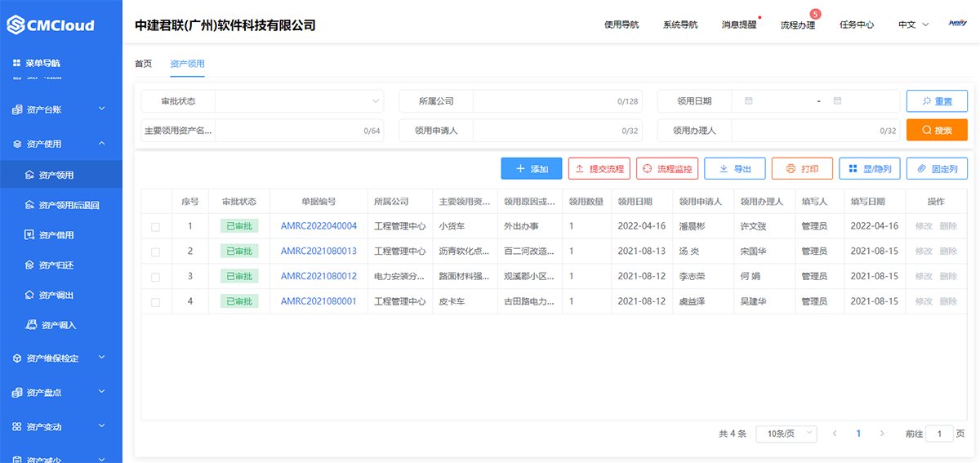Click the 重置 reset button
Viewport: 980px width, 463px height.
[937, 101]
